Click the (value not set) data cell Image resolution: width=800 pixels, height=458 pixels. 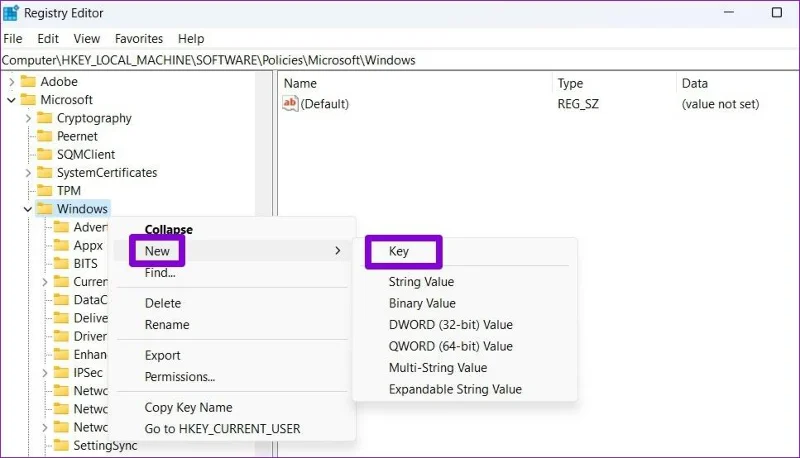pyautogui.click(x=720, y=104)
